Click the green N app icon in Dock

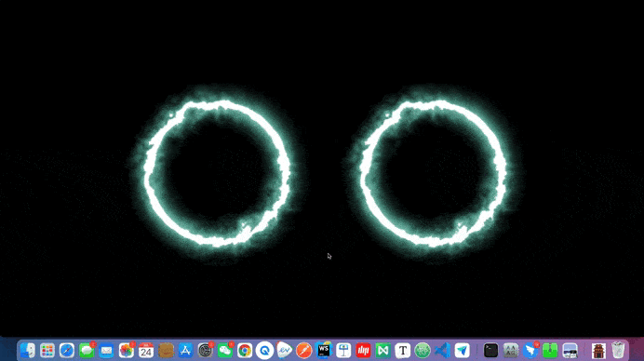pyautogui.click(x=382, y=351)
